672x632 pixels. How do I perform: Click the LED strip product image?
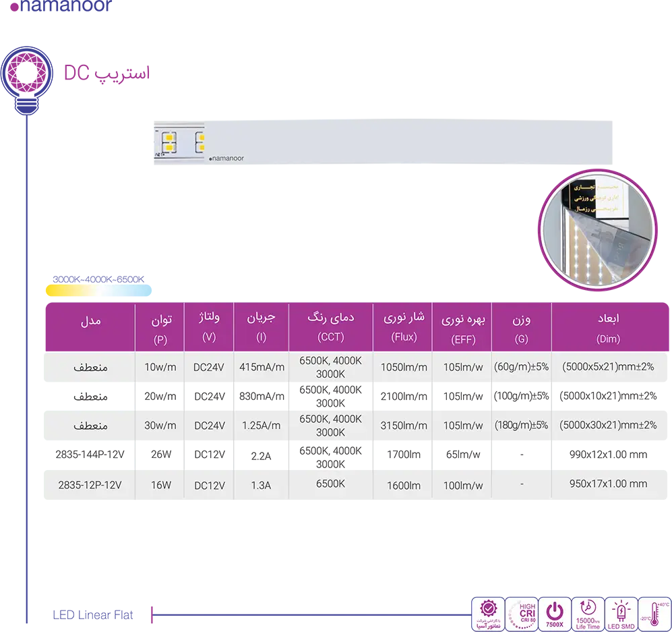[382, 142]
